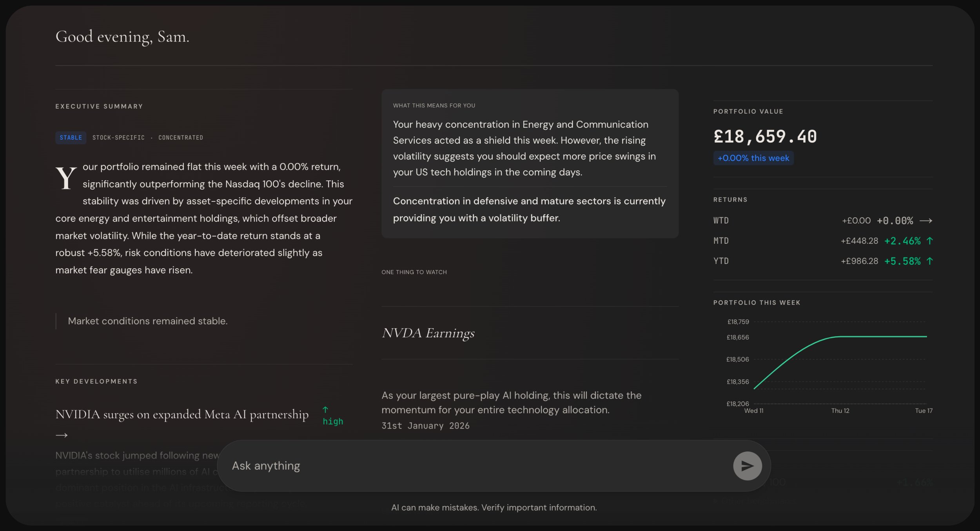
Task: Open the '+0.00% this week' badge
Action: tap(753, 158)
